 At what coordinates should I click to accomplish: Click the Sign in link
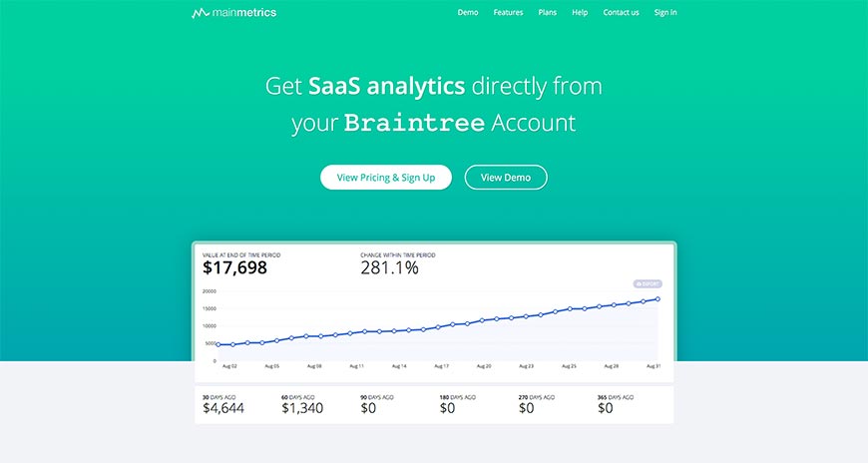(665, 13)
